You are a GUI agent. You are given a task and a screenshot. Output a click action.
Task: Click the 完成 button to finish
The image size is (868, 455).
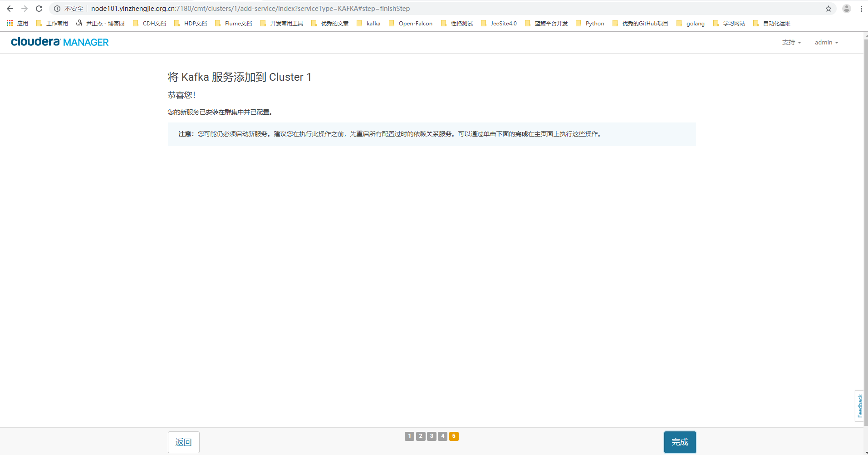tap(680, 442)
